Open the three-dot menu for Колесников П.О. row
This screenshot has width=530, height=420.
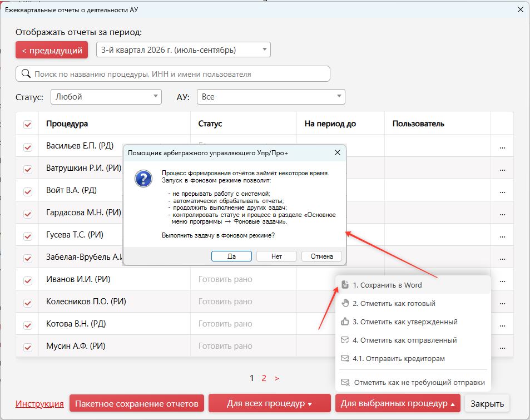tap(502, 303)
